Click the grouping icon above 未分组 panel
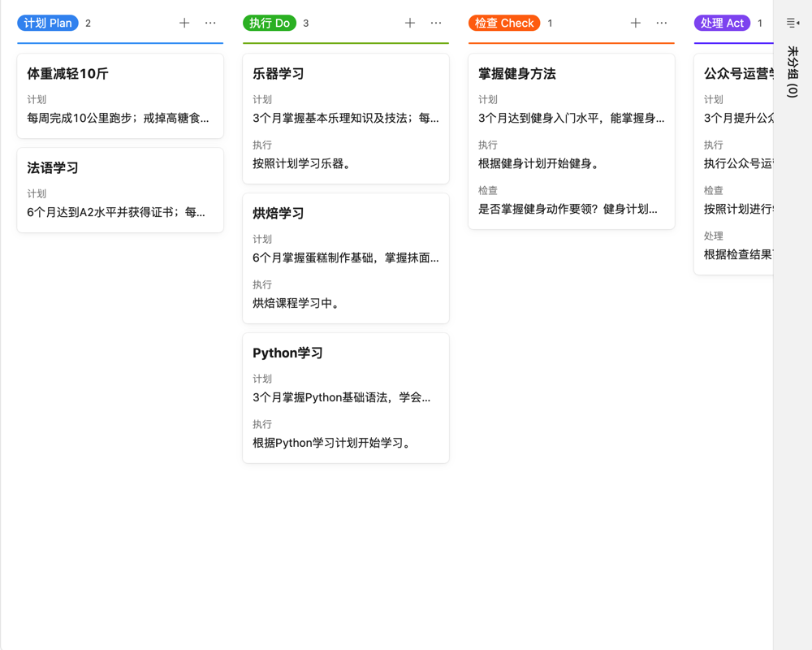812x650 pixels. (x=792, y=23)
